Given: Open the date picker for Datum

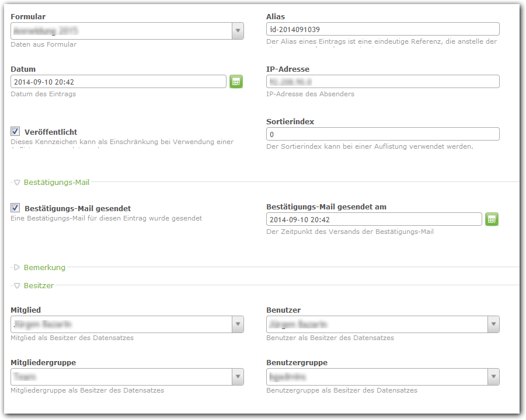Looking at the screenshot, I should point(236,82).
